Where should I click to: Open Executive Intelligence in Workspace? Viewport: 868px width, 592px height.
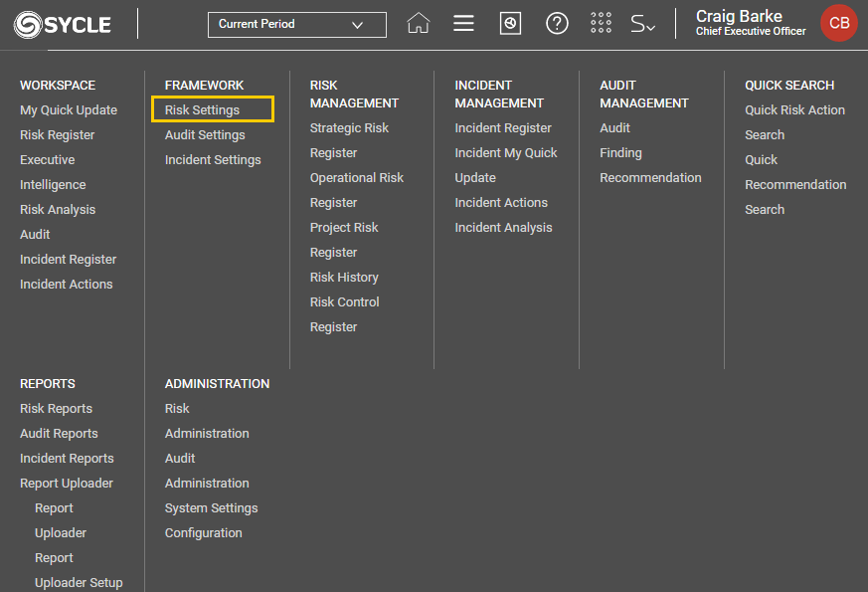pyautogui.click(x=53, y=172)
